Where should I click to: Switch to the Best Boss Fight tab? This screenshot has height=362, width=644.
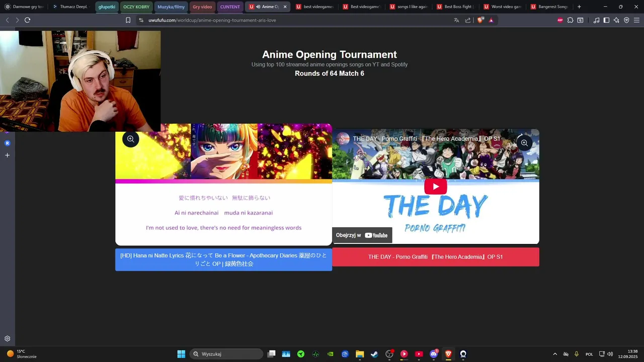(455, 7)
